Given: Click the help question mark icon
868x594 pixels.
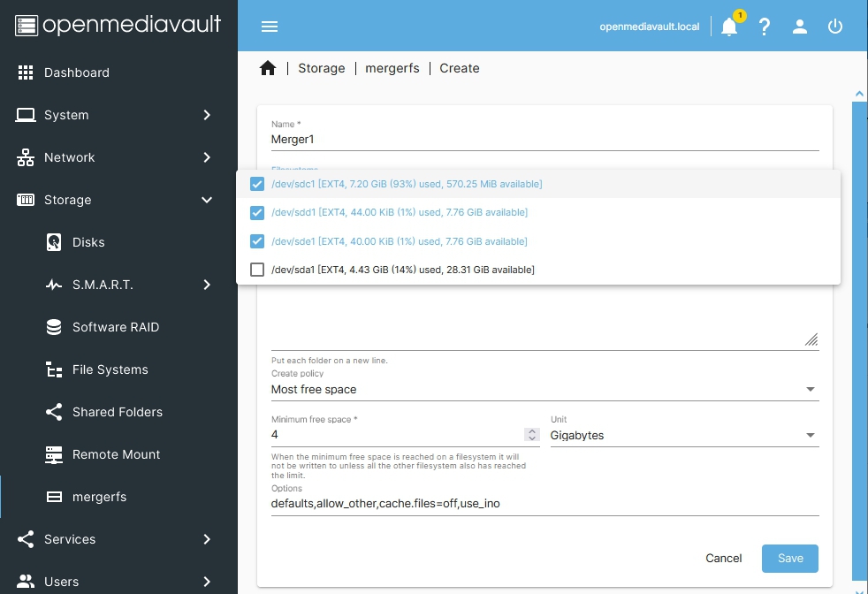Looking at the screenshot, I should (765, 27).
